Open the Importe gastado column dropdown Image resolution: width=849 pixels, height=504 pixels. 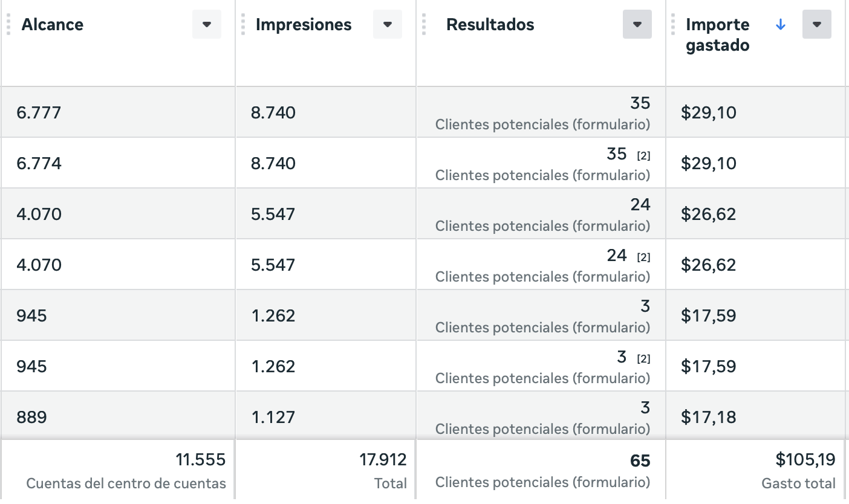coord(816,25)
